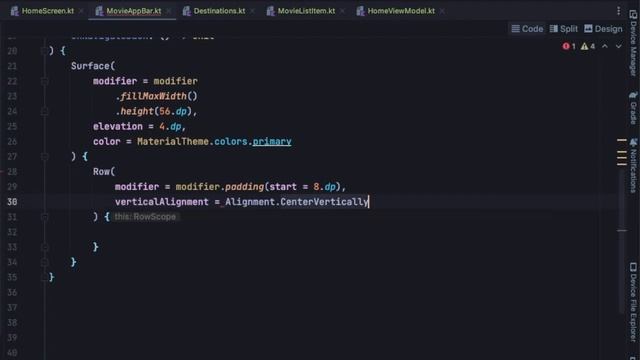The width and height of the screenshot is (640, 360).
Task: Click modifier.padding(start = 8.dp) text
Action: click(x=258, y=187)
